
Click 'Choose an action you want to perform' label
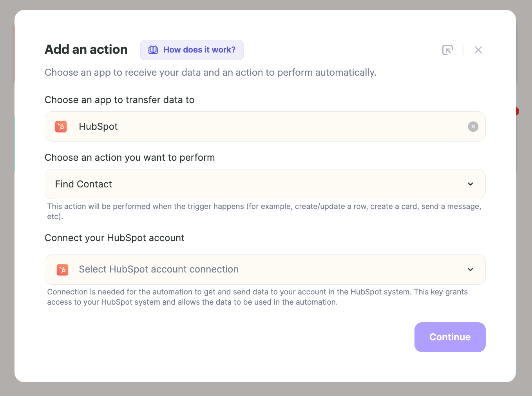[x=130, y=158]
